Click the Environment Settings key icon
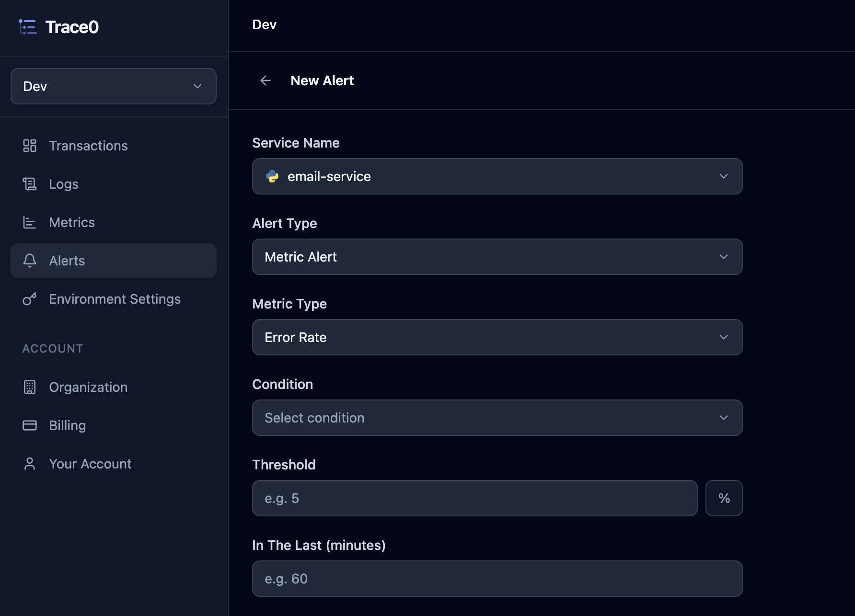Viewport: 855px width, 616px height. [x=30, y=299]
